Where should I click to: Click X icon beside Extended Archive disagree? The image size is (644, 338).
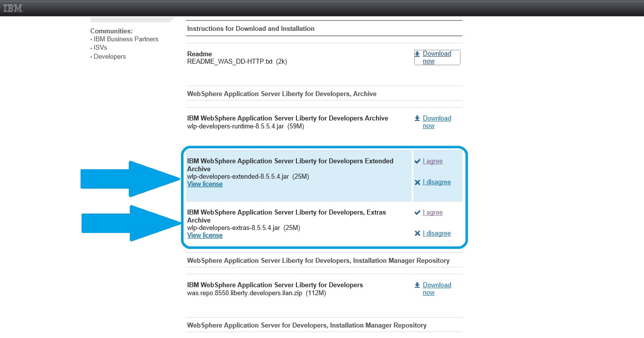pyautogui.click(x=417, y=182)
